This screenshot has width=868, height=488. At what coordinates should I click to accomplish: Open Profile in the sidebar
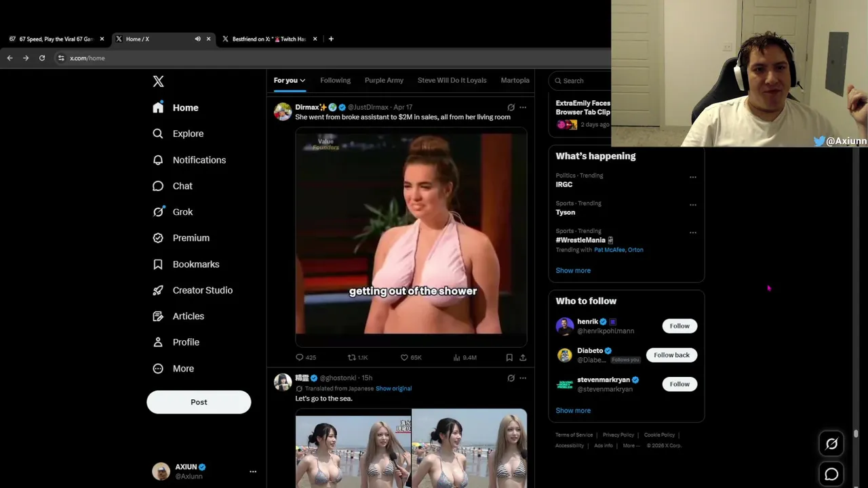(176, 342)
